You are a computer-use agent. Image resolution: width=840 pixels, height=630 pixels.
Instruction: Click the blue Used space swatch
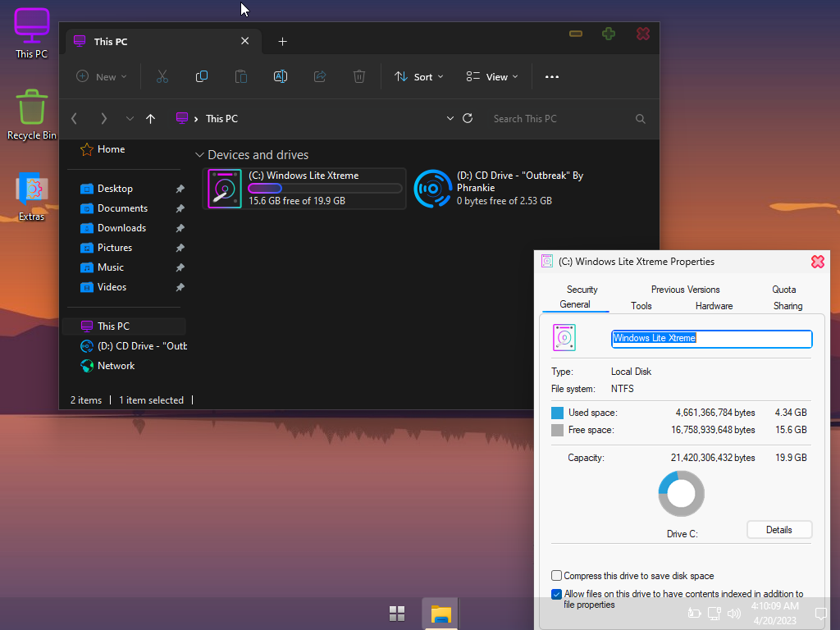(x=557, y=413)
